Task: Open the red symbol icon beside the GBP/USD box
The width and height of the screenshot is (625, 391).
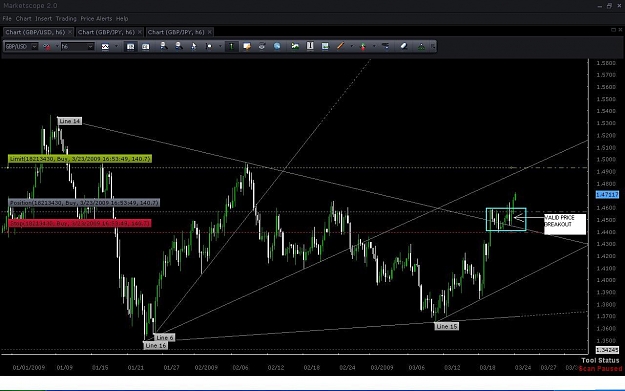Action: pyautogui.click(x=47, y=47)
